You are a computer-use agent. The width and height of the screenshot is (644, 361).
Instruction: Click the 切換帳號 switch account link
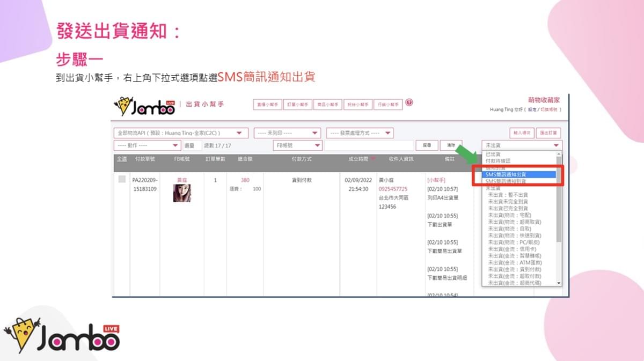(548, 109)
